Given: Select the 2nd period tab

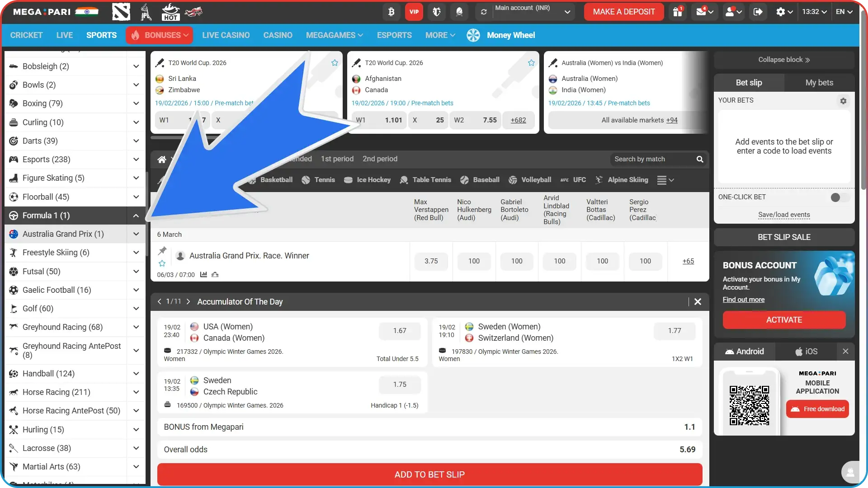Looking at the screenshot, I should point(380,159).
